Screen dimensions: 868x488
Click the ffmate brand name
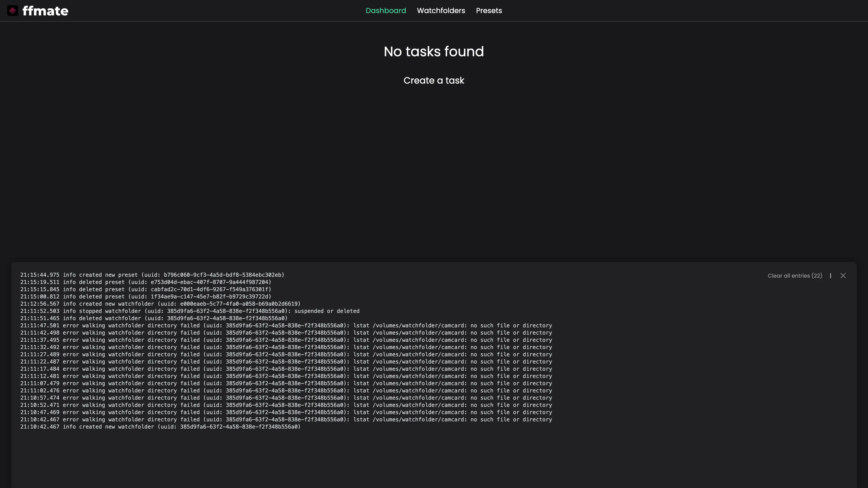pyautogui.click(x=45, y=11)
